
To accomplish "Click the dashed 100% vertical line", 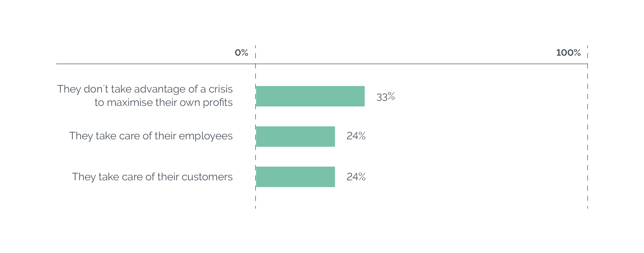I will pos(587,127).
